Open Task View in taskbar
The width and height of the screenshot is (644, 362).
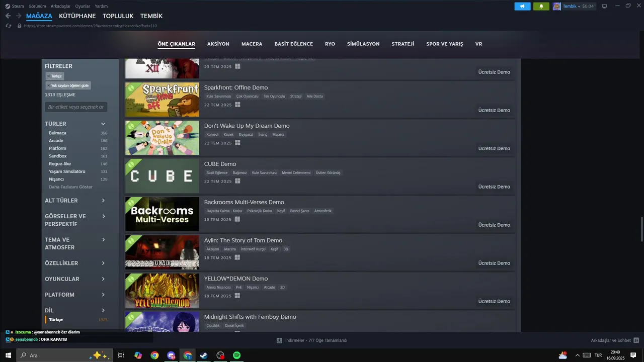pyautogui.click(x=121, y=355)
